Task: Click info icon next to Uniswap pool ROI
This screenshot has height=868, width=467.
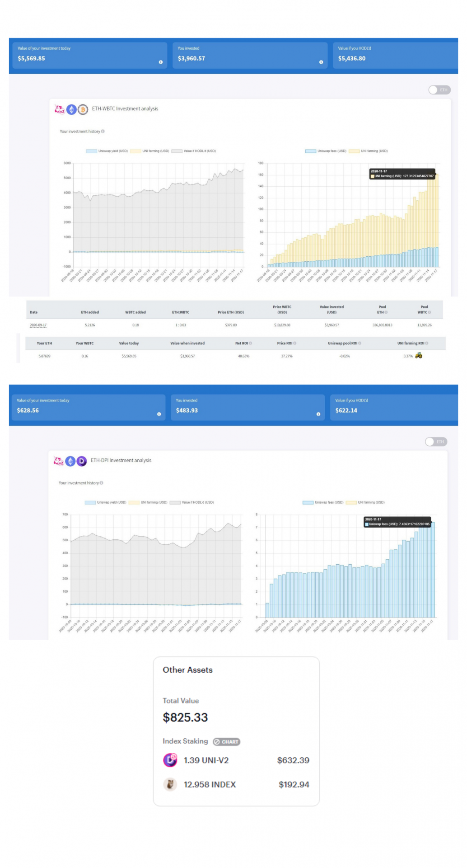Action: click(x=360, y=343)
